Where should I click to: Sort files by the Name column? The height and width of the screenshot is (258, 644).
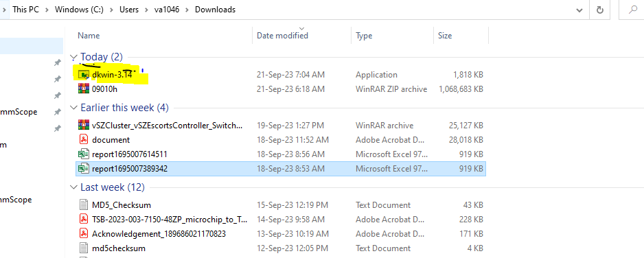click(89, 36)
